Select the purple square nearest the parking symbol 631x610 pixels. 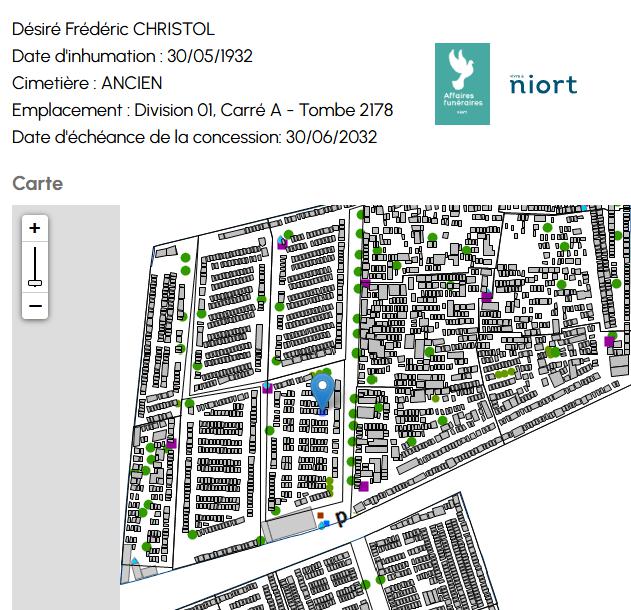(x=363, y=486)
